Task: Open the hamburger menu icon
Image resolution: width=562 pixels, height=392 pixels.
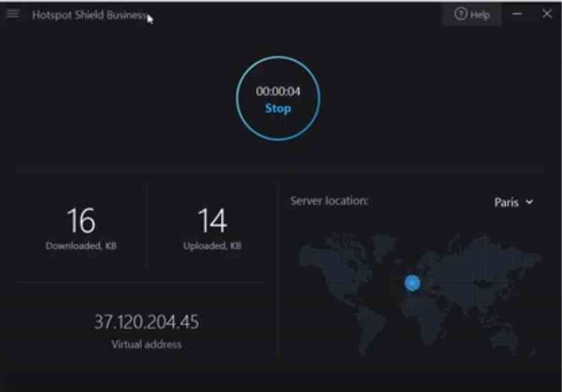Action: coord(13,14)
